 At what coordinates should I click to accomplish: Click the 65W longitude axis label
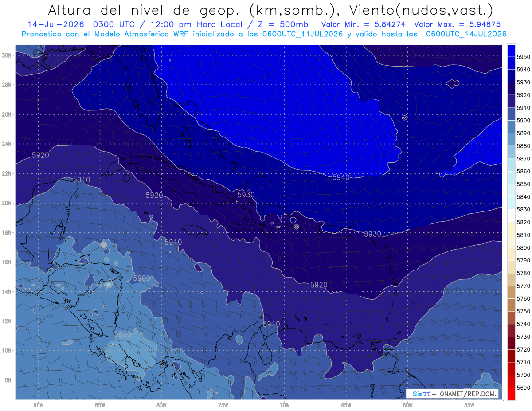click(346, 405)
